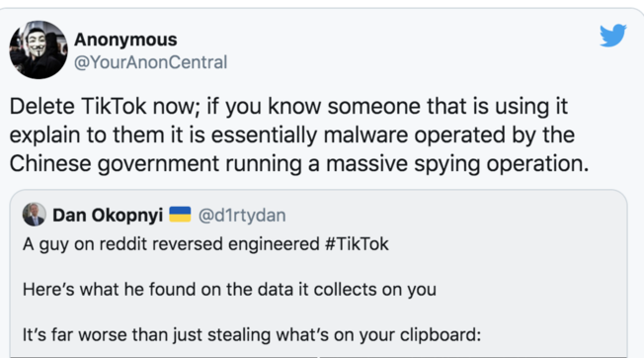Click the words 'someone that is using it'

[447, 107]
